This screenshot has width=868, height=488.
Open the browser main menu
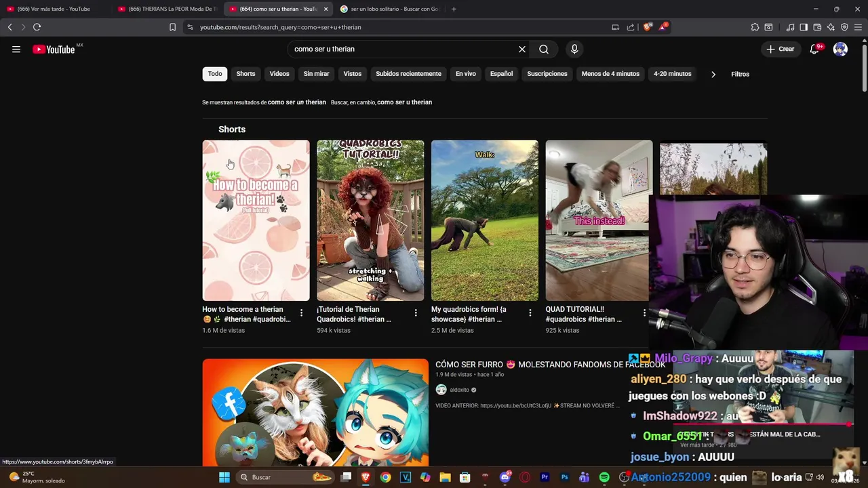point(858,27)
